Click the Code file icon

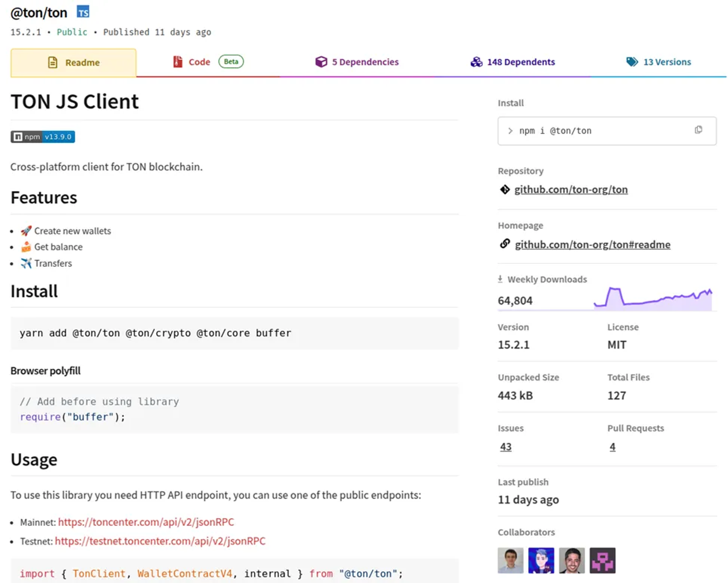click(x=178, y=62)
